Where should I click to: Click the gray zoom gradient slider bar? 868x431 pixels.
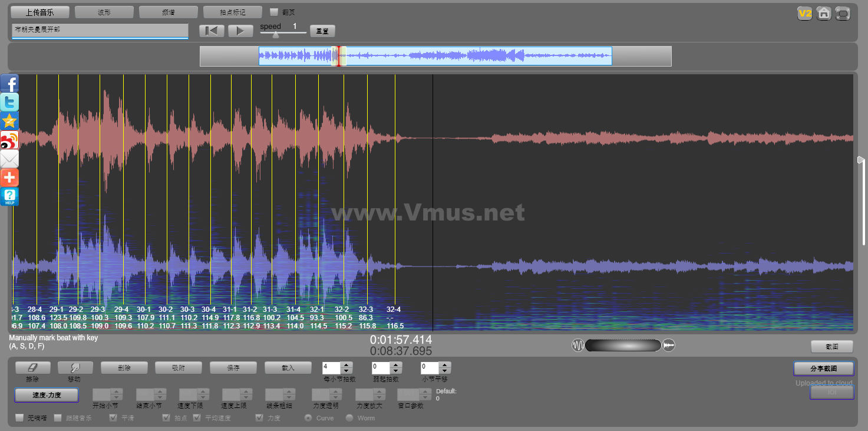click(623, 346)
